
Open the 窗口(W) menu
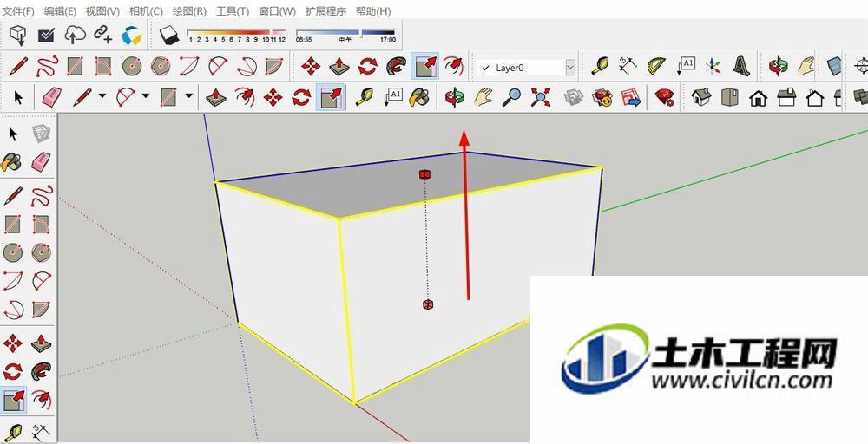click(277, 11)
